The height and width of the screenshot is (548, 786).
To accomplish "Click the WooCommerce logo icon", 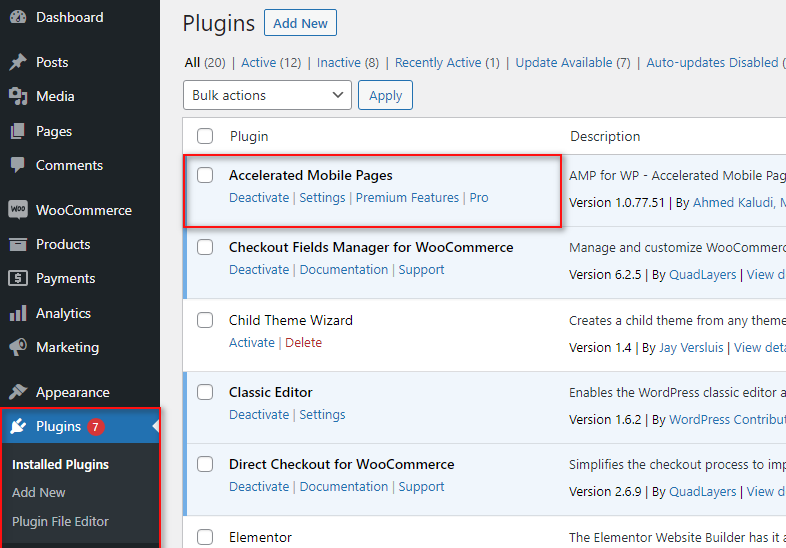I will (18, 210).
